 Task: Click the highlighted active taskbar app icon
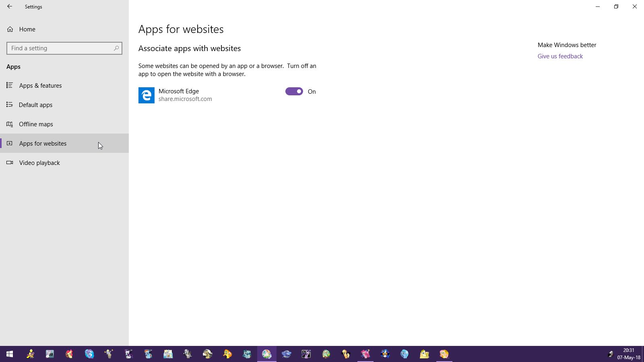[x=267, y=354]
